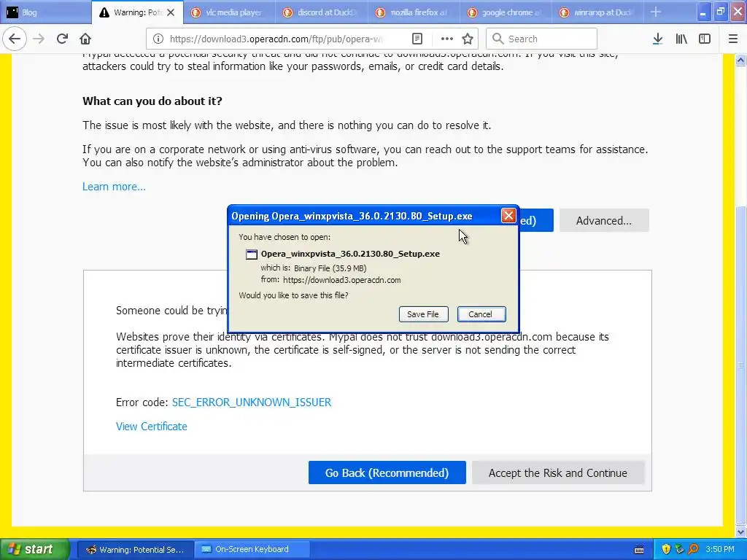Toggle the sidebar icon
The height and width of the screenshot is (560, 747).
[705, 39]
